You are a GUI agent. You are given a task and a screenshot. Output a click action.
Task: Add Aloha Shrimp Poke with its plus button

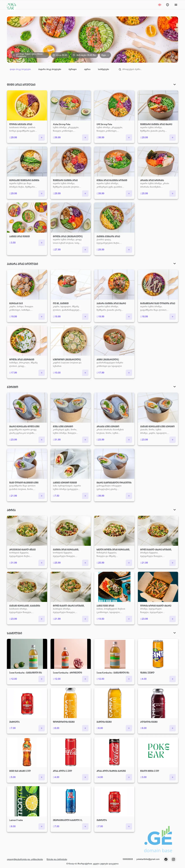coord(85,138)
